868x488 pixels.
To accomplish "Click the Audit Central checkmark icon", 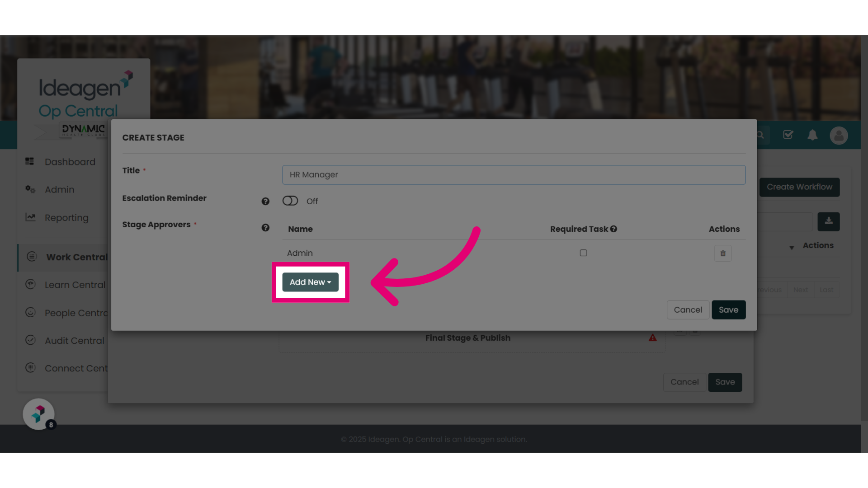I will point(30,340).
